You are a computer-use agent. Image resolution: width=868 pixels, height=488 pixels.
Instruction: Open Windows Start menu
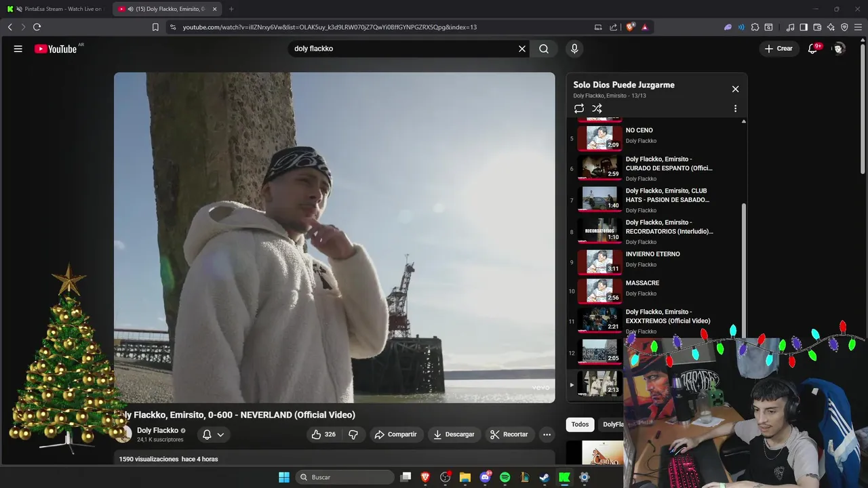point(284,477)
